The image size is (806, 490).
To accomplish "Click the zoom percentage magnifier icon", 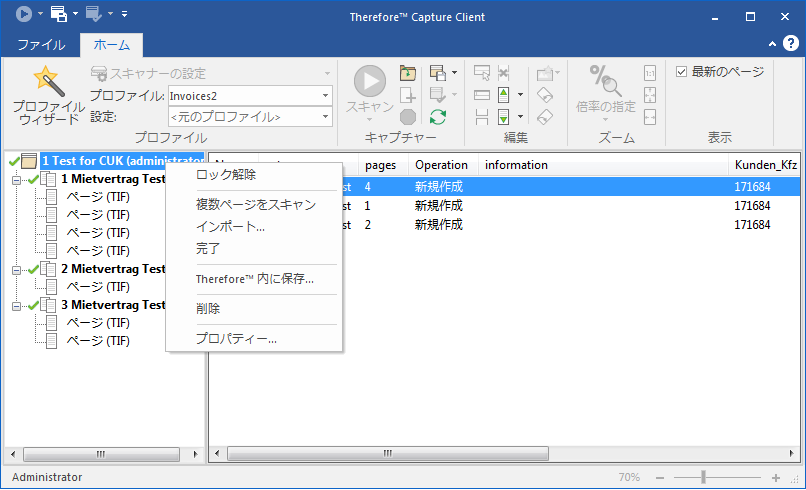I will 605,81.
